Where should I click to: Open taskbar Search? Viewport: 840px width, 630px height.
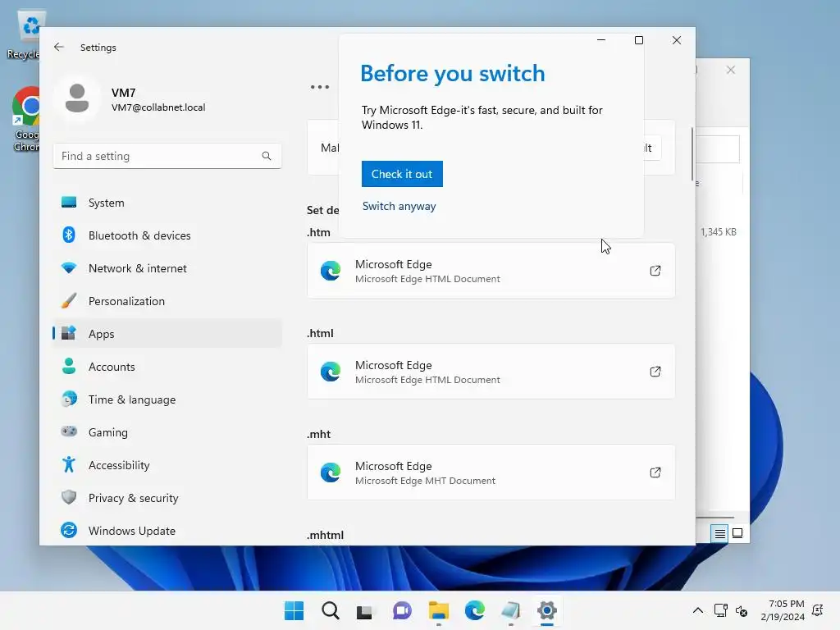click(x=331, y=610)
